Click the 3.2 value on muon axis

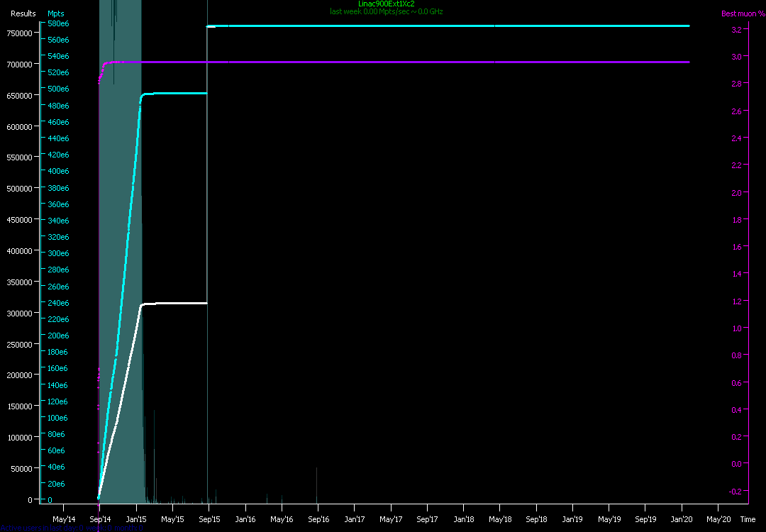736,30
